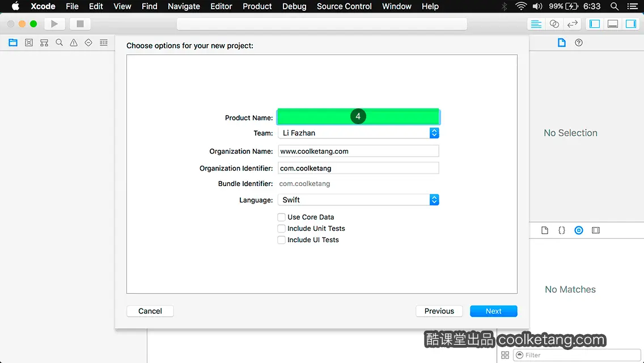644x363 pixels.
Task: Show the File inspector icon
Action: (x=561, y=43)
